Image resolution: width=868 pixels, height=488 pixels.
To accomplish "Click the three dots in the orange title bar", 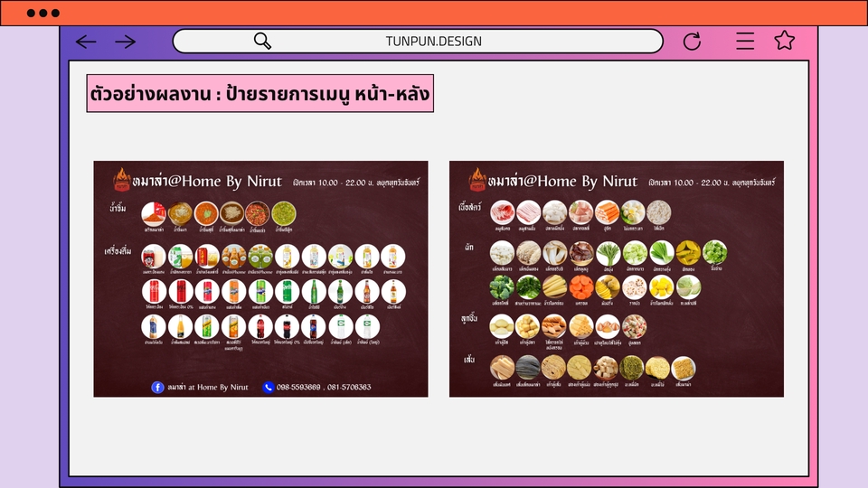I will pos(43,13).
